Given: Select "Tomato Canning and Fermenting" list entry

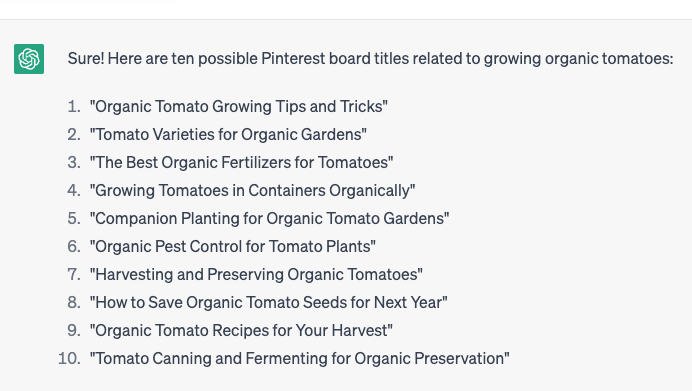Looking at the screenshot, I should 299,358.
